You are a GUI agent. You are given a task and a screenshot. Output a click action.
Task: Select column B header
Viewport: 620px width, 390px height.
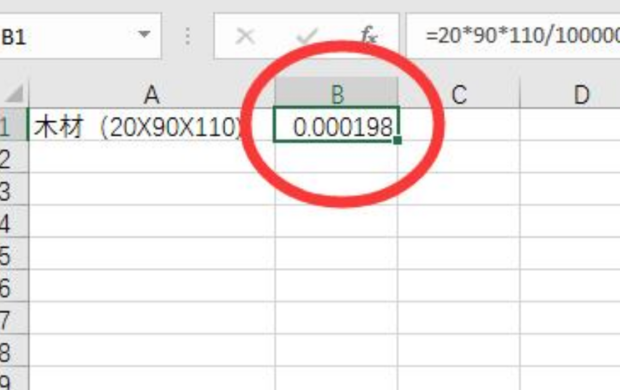coord(336,93)
